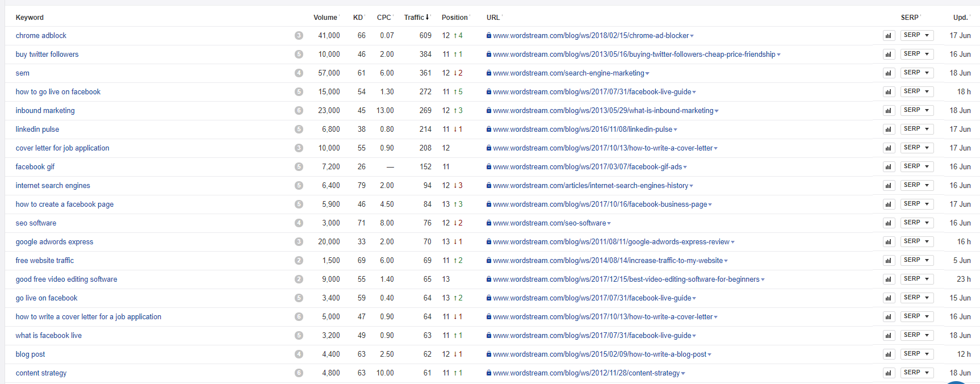Open the google-adwords-express-review URL
The height and width of the screenshot is (384, 980).
coord(611,241)
